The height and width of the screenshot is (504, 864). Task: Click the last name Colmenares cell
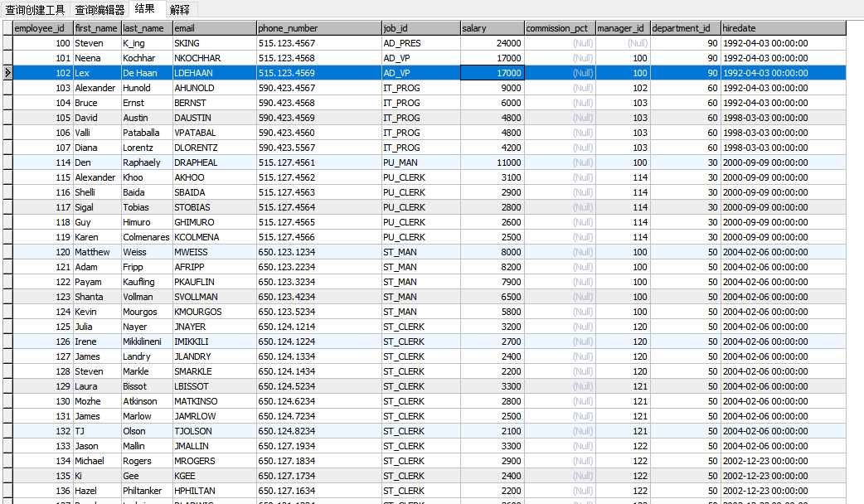[x=147, y=236]
